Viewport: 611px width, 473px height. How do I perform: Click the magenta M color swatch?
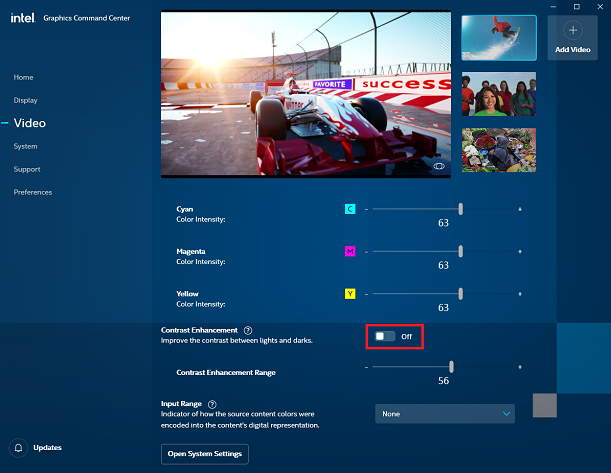(350, 251)
